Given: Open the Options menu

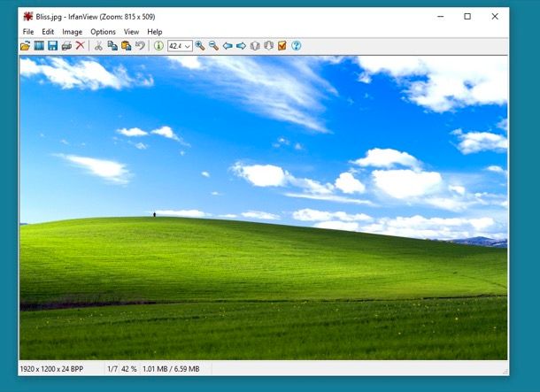Looking at the screenshot, I should click(103, 32).
